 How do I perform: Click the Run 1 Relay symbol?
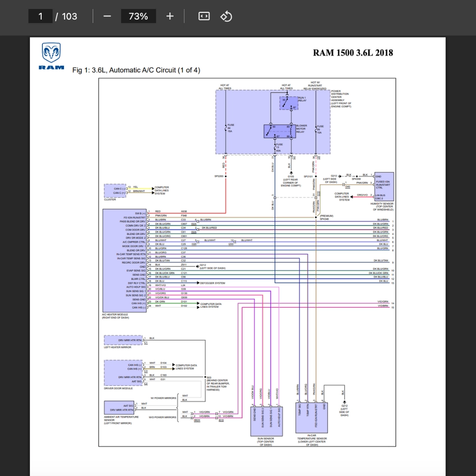click(x=288, y=103)
